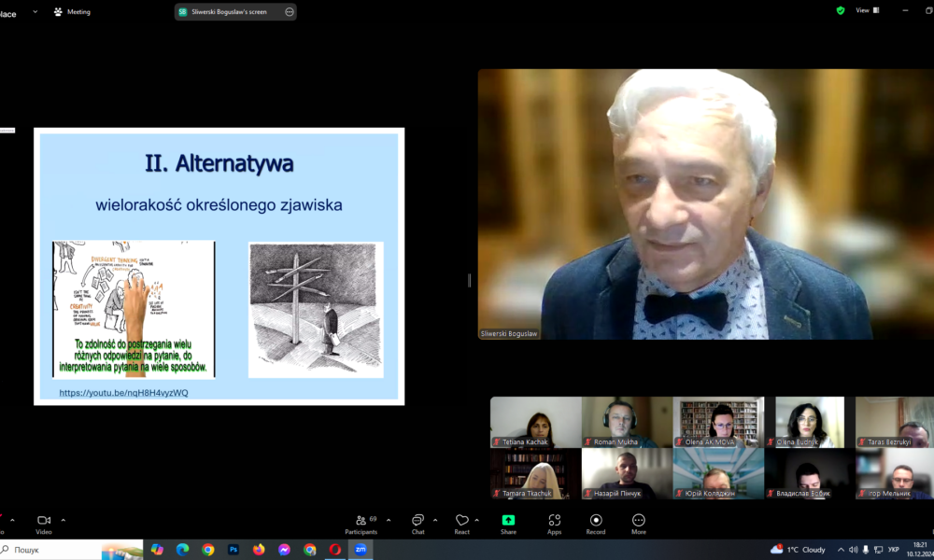
Task: Select Владислав Бобик's video tile
Action: tap(810, 474)
